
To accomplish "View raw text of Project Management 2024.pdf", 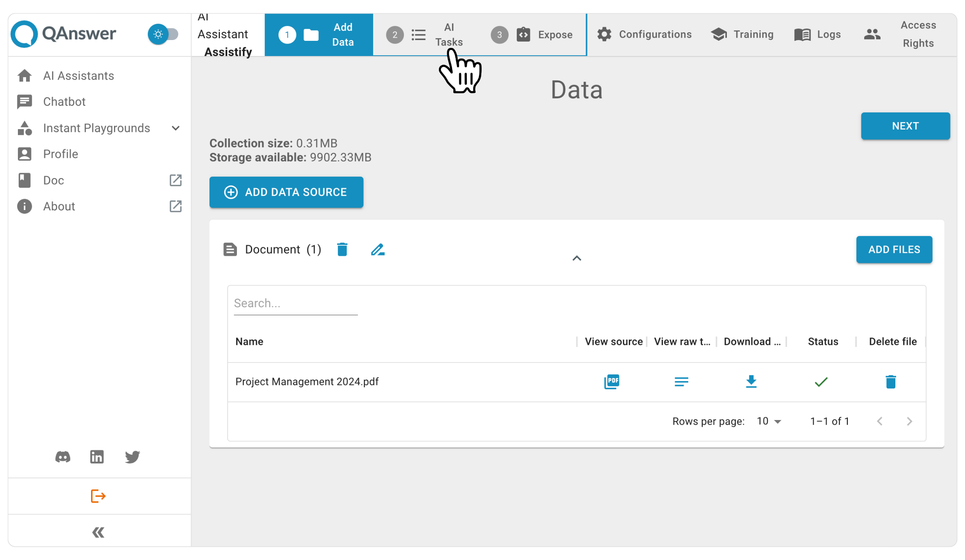I will (681, 381).
